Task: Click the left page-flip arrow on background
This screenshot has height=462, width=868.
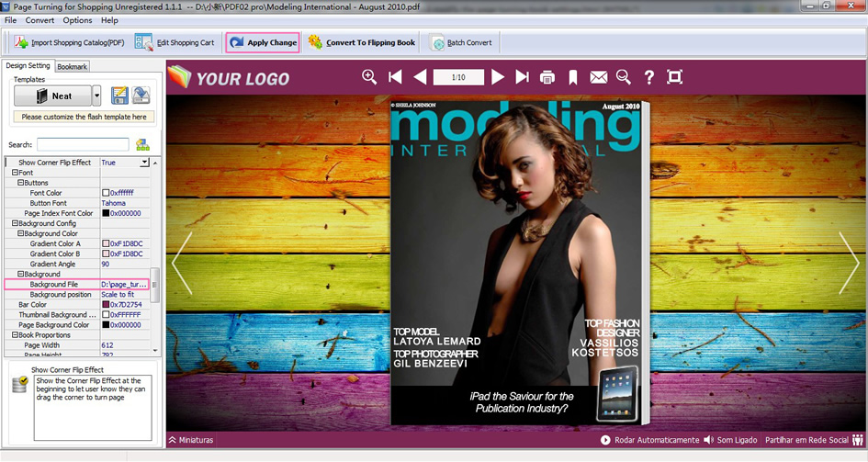Action: (x=182, y=264)
